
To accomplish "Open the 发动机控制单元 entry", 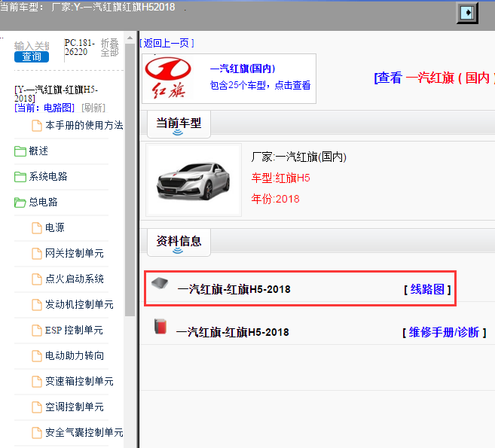I will click(79, 304).
